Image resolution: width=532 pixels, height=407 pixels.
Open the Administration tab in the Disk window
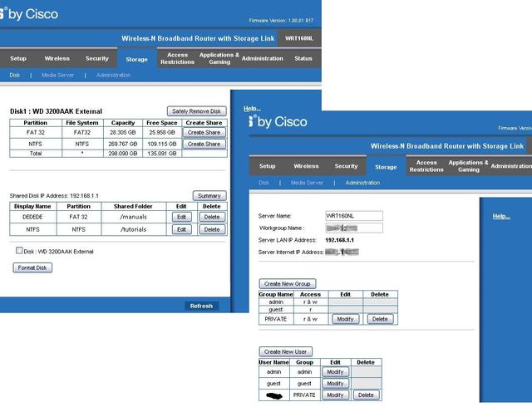(x=263, y=58)
